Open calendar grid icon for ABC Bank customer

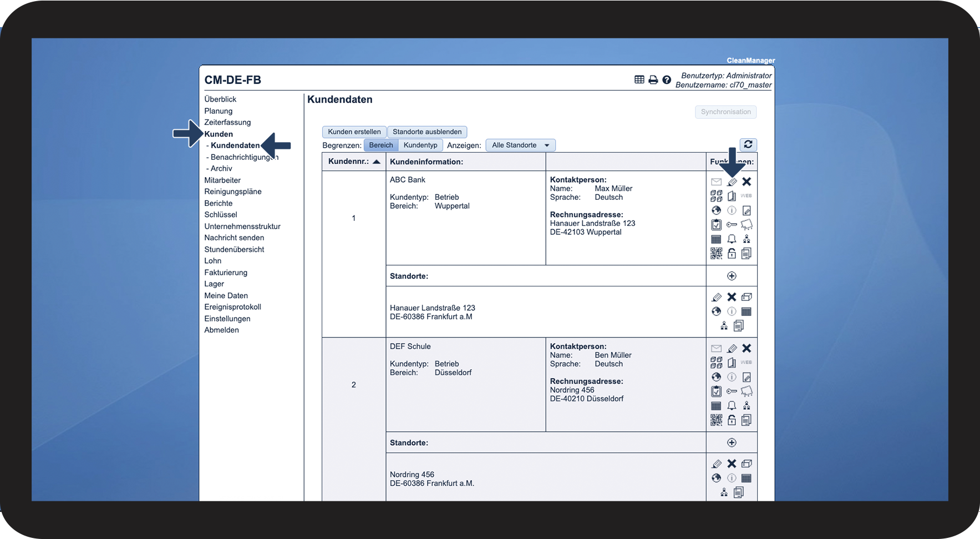click(717, 239)
